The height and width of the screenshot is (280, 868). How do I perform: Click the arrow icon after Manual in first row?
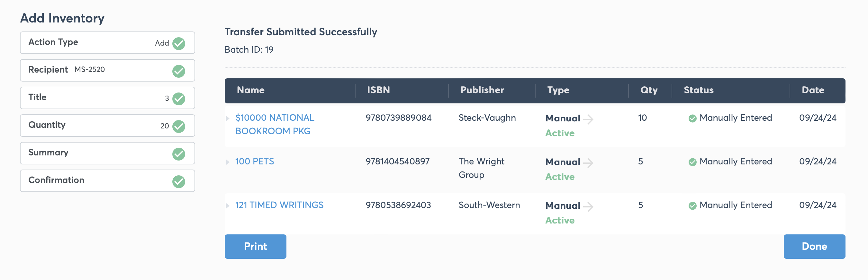tap(588, 119)
